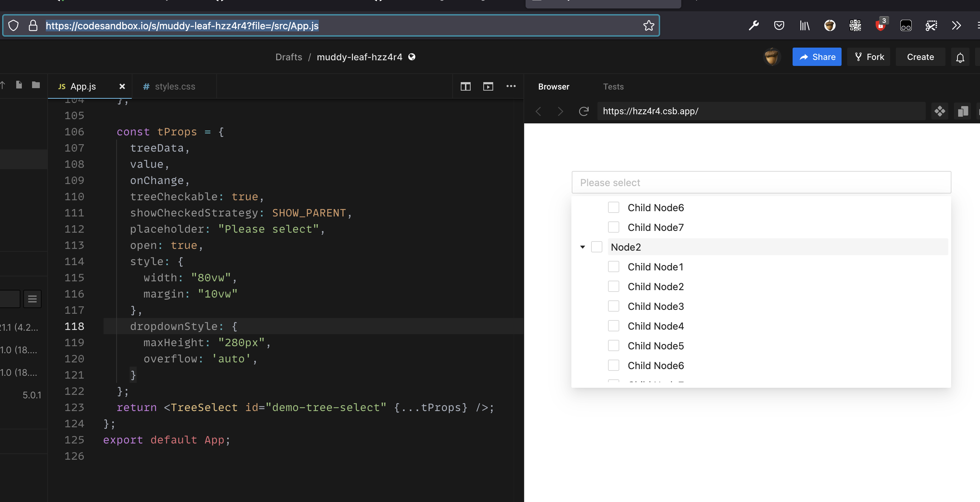Open the sidebar hamburger menu
The width and height of the screenshot is (980, 502).
tap(32, 299)
